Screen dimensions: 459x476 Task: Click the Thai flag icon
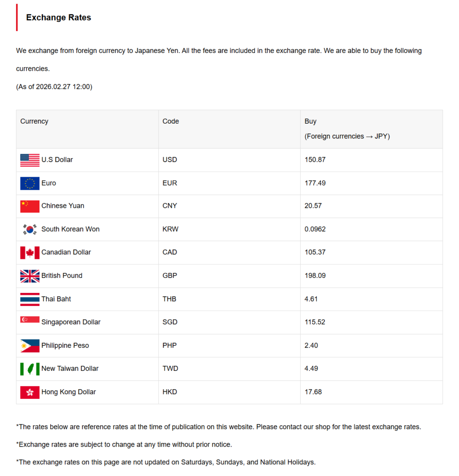30,299
